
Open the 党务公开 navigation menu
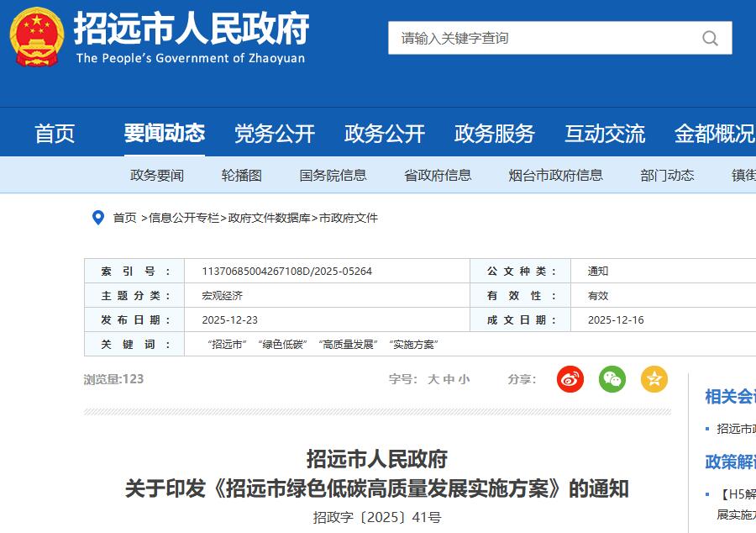coord(274,134)
